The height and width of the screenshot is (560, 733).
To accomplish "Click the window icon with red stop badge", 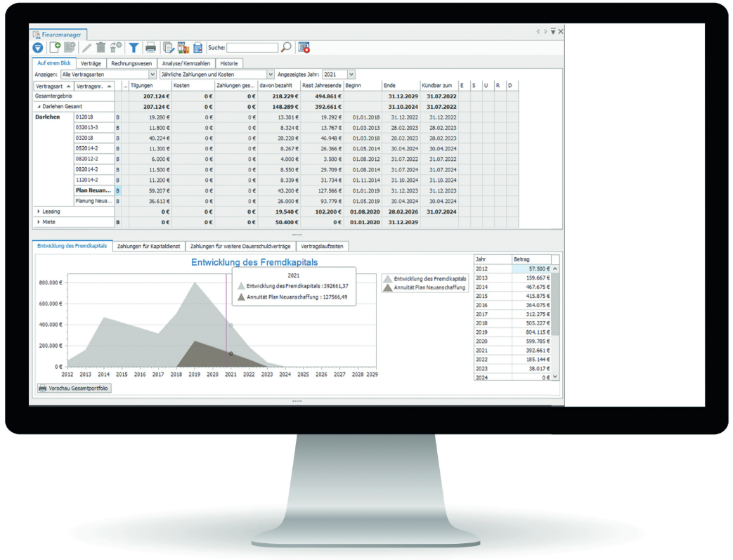I will [304, 48].
